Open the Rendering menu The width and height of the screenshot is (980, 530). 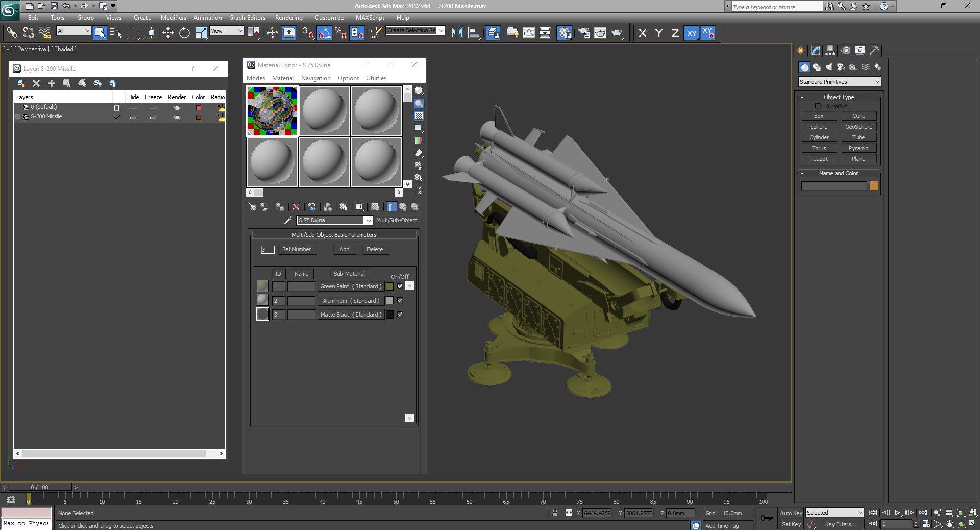(289, 18)
